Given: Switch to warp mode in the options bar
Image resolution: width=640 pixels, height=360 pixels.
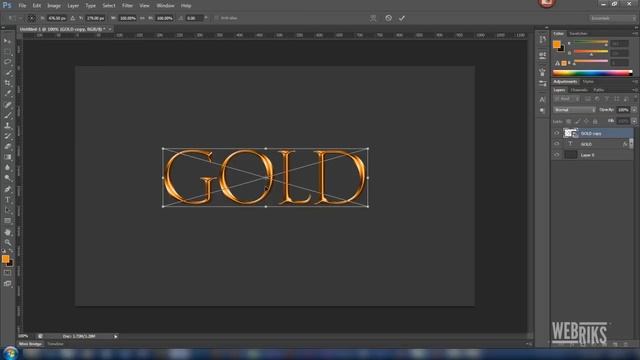Looking at the screenshot, I should pos(373,18).
